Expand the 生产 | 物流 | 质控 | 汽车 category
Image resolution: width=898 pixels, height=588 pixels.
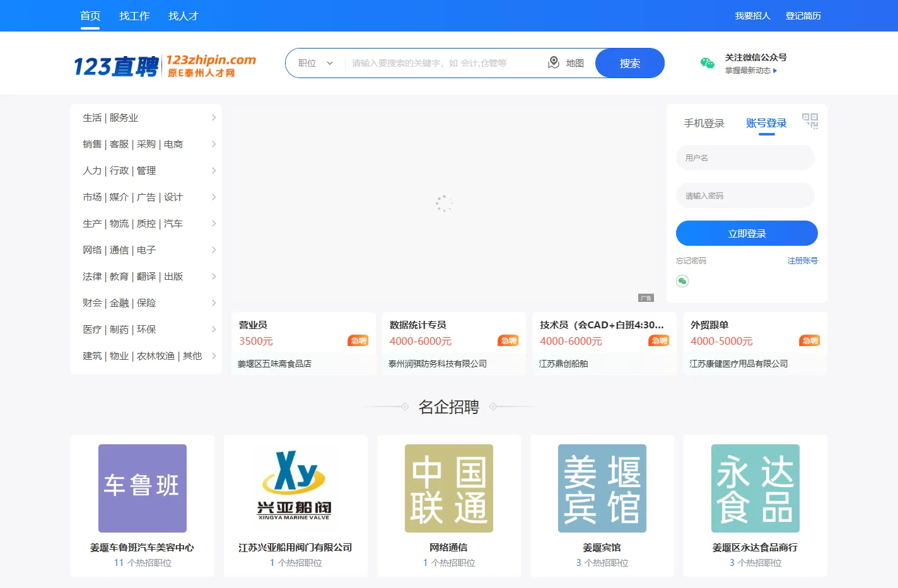tap(146, 224)
